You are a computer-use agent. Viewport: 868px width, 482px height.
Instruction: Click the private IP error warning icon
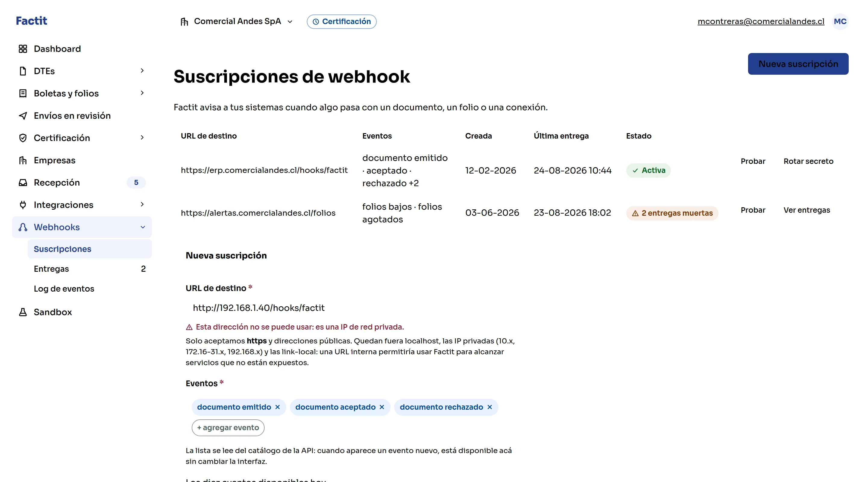(189, 327)
